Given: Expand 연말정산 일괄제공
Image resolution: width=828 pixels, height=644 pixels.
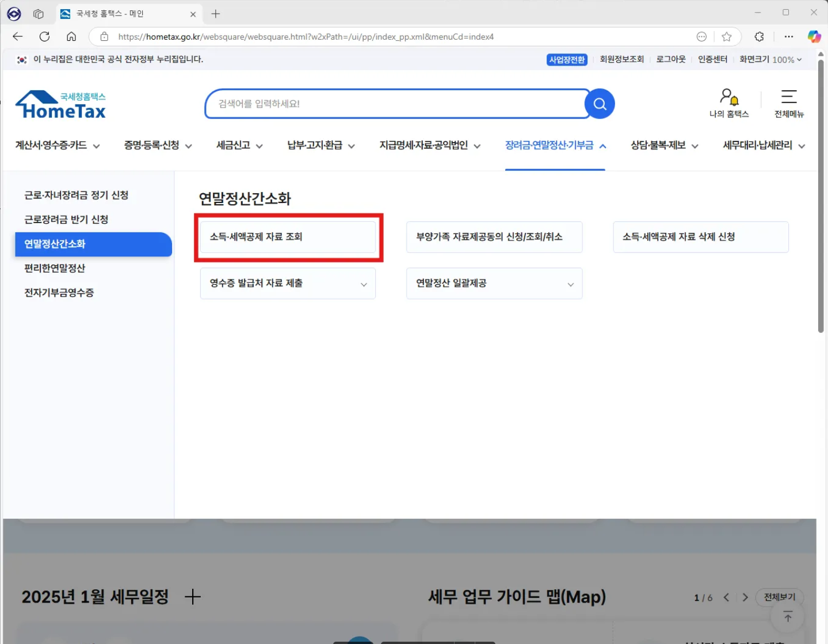Looking at the screenshot, I should tap(494, 283).
